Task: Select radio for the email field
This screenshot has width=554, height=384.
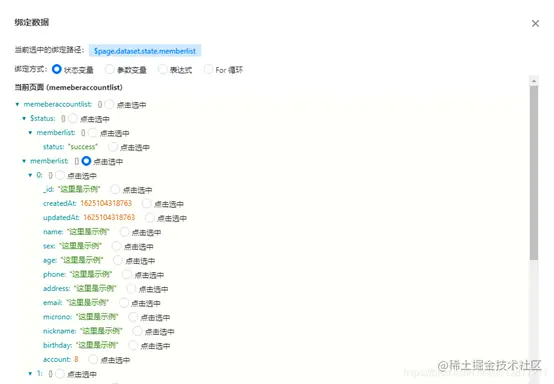Action: [x=124, y=303]
